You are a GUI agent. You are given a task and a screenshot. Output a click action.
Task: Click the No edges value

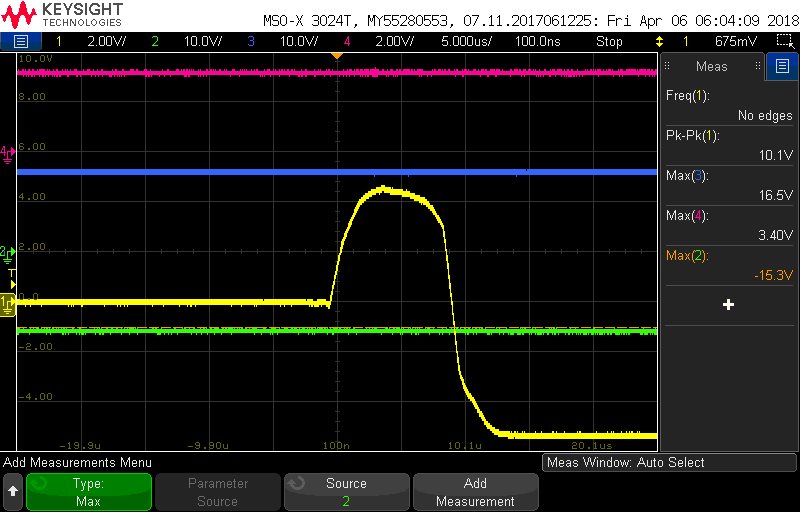[x=765, y=116]
